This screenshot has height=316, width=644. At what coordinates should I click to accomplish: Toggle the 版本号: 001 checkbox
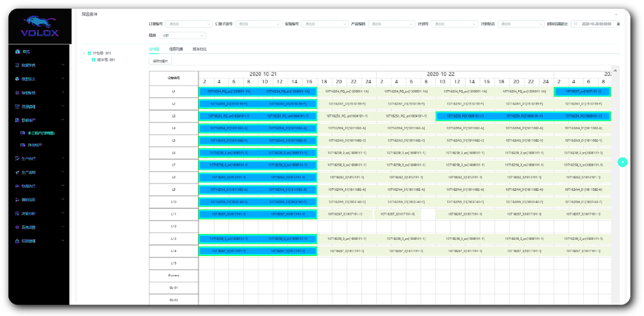pyautogui.click(x=94, y=60)
